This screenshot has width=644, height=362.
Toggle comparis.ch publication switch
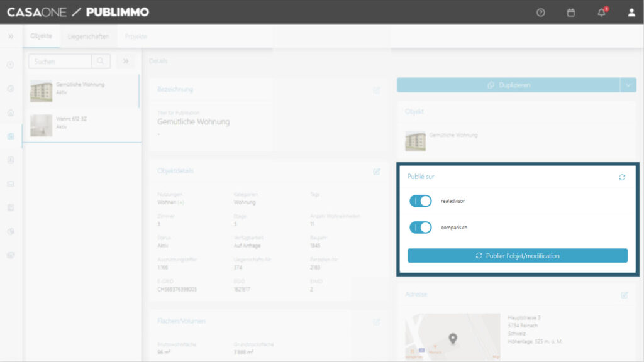(421, 228)
